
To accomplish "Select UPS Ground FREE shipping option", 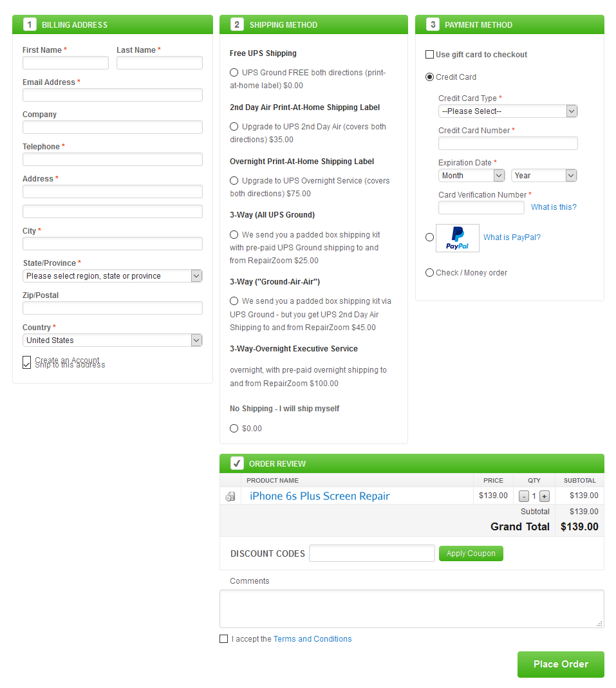I will click(234, 73).
